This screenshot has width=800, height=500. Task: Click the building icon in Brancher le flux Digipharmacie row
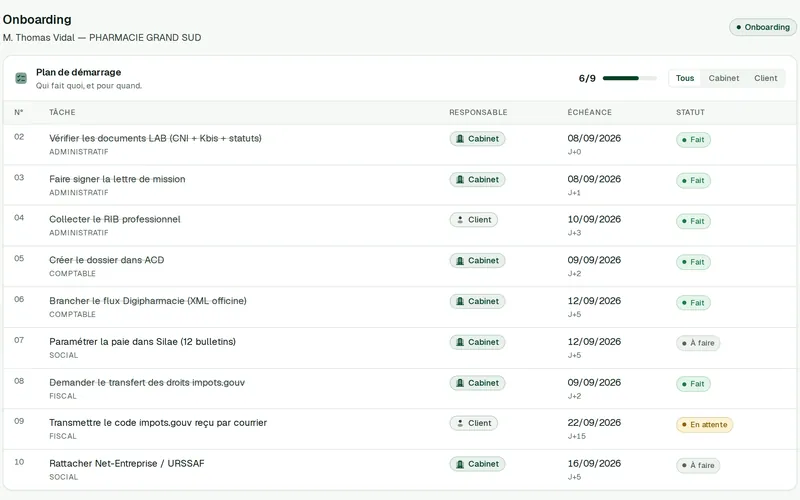point(460,302)
